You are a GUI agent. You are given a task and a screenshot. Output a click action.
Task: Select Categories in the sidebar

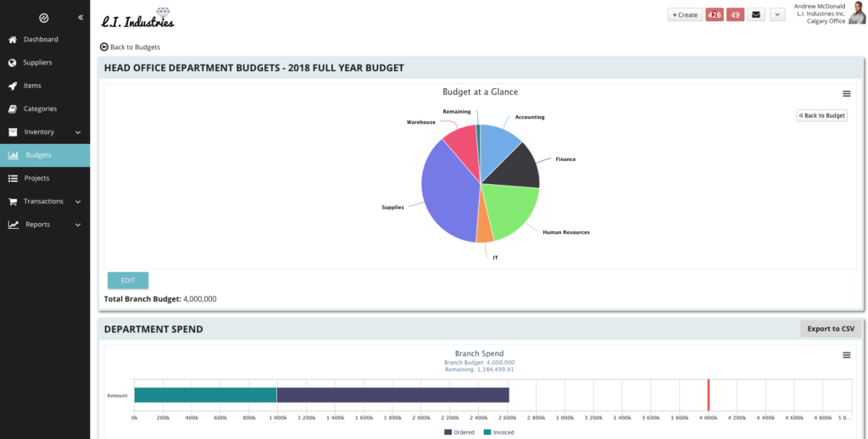click(x=45, y=109)
